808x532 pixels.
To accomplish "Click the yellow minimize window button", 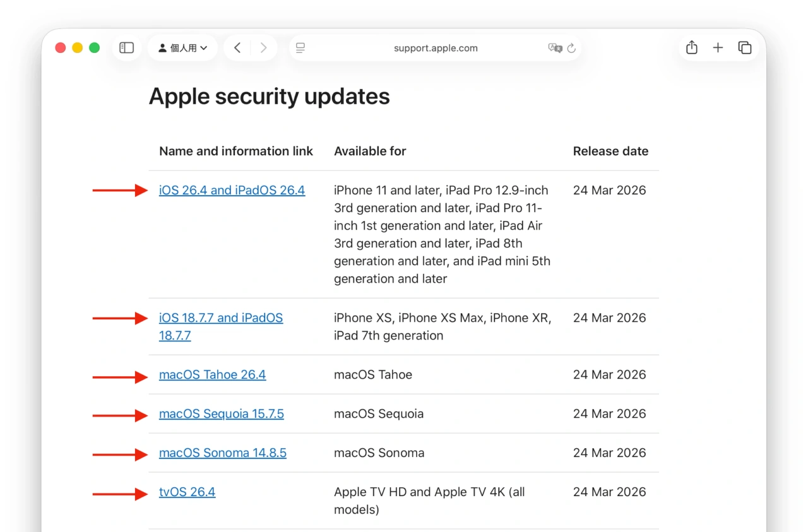I will (77, 48).
